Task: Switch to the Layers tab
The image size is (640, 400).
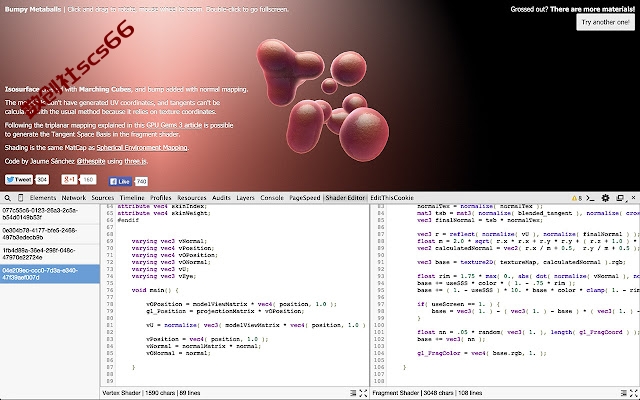Action: point(245,198)
